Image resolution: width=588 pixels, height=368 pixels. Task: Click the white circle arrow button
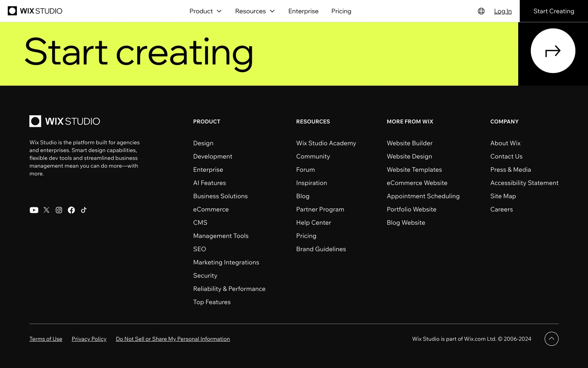click(x=553, y=51)
